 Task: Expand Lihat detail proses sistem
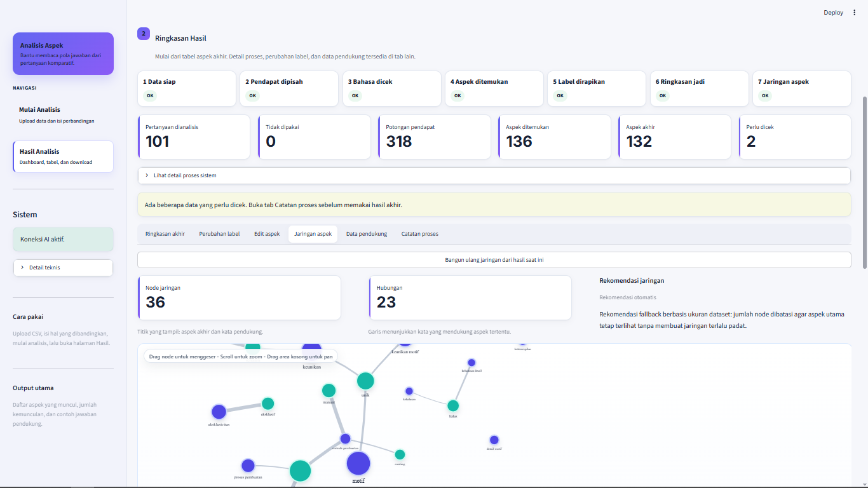[x=494, y=175]
